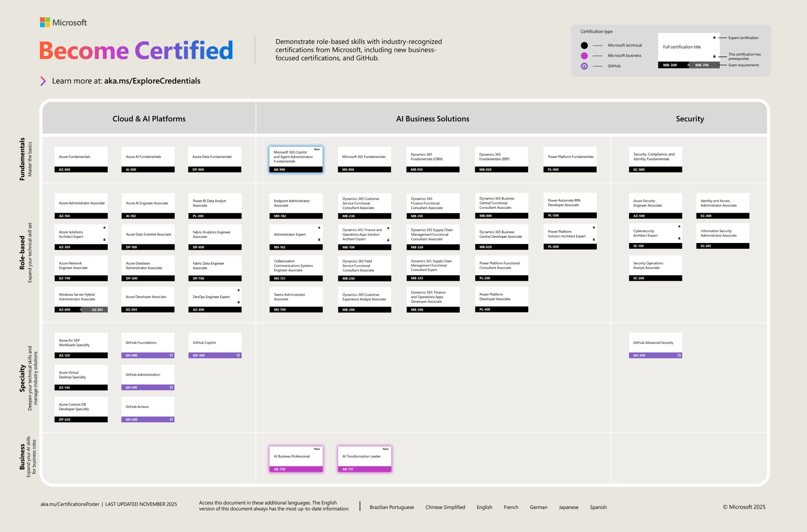Click the prerequisites lock icon in the legend
Screen dimensions: 807x532
click(x=714, y=56)
